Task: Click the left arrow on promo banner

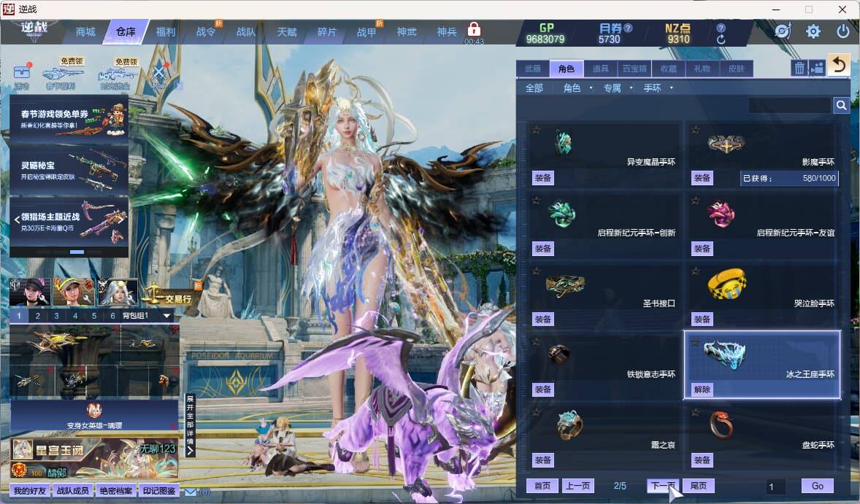Action: click(17, 220)
